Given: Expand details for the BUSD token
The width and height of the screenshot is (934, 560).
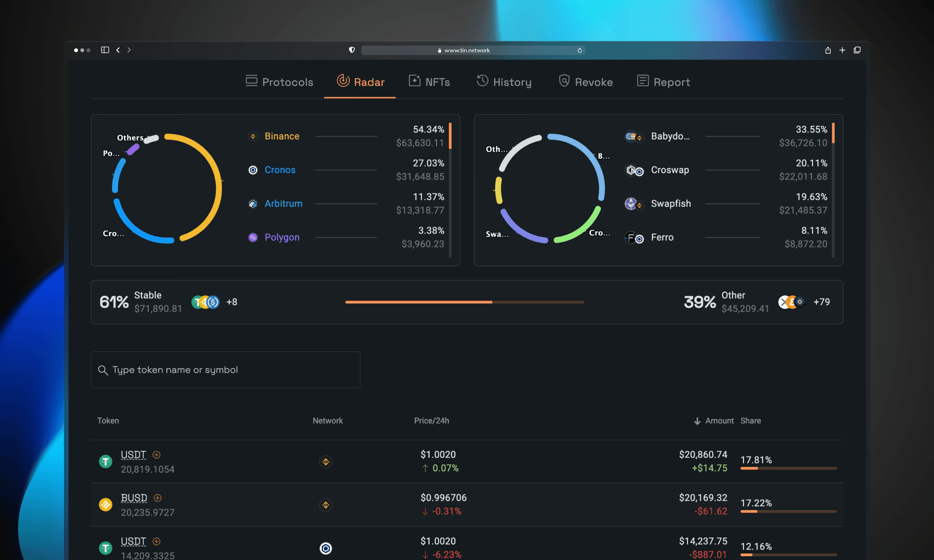Looking at the screenshot, I should pyautogui.click(x=157, y=498).
